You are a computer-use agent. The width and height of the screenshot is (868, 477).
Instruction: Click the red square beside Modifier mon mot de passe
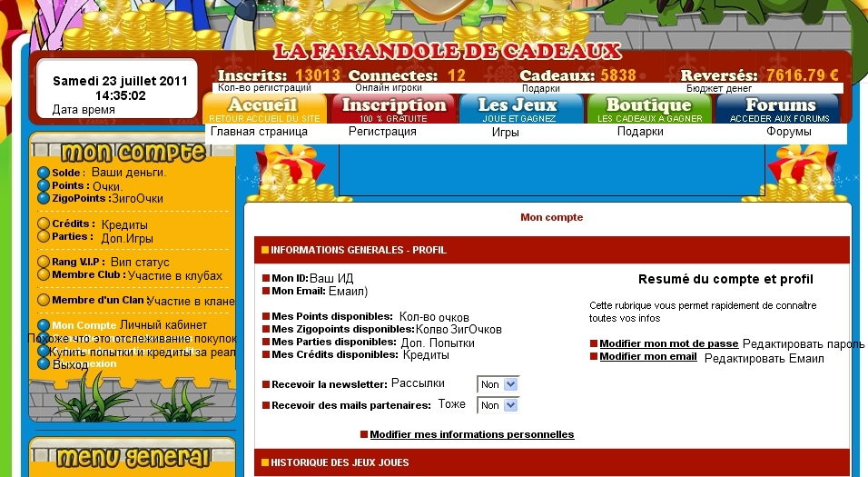pyautogui.click(x=594, y=343)
